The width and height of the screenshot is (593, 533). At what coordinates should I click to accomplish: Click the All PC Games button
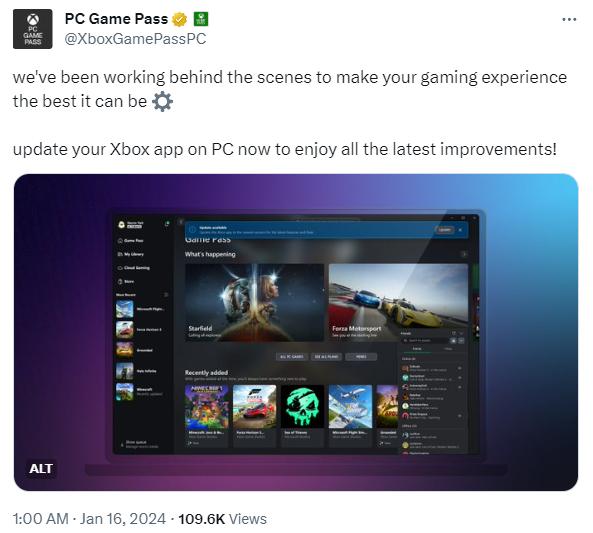point(292,357)
